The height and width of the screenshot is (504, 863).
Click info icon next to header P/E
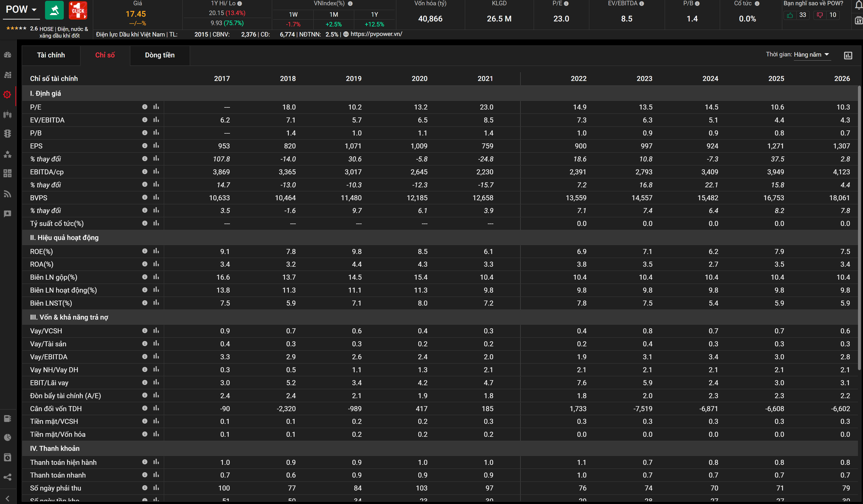point(567,3)
